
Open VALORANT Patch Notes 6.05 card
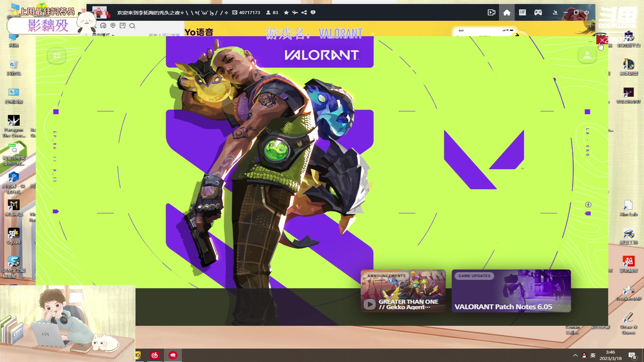click(511, 291)
